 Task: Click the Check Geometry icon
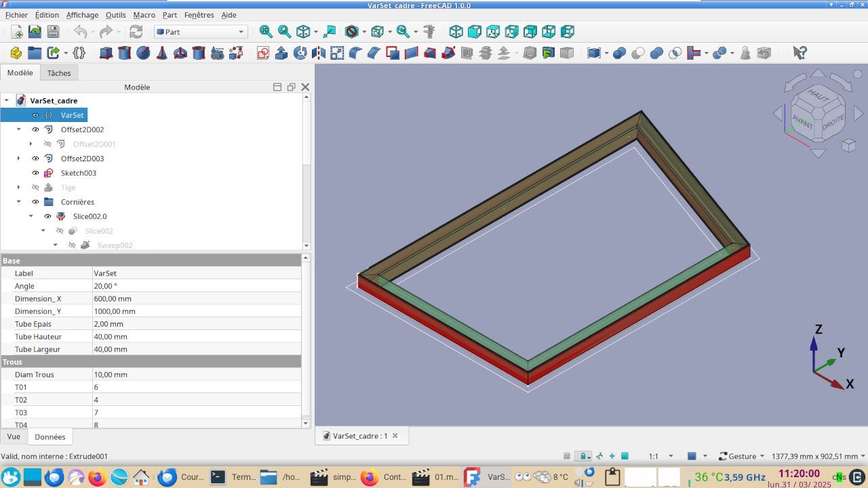[745, 53]
